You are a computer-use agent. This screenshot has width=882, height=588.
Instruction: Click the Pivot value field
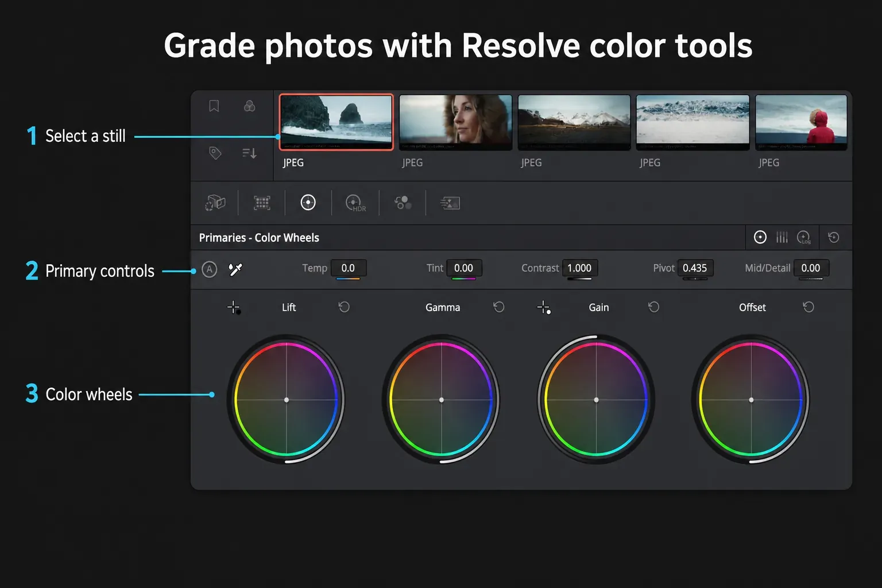695,268
